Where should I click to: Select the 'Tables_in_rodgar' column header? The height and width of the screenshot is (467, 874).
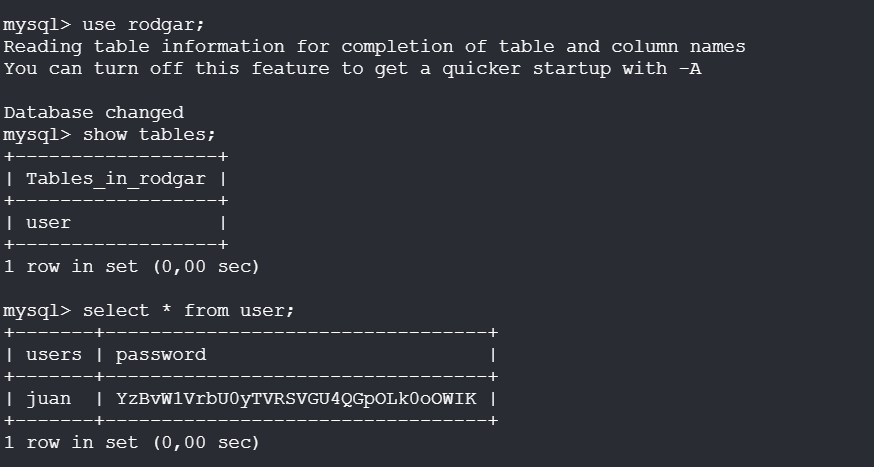pyautogui.click(x=116, y=179)
